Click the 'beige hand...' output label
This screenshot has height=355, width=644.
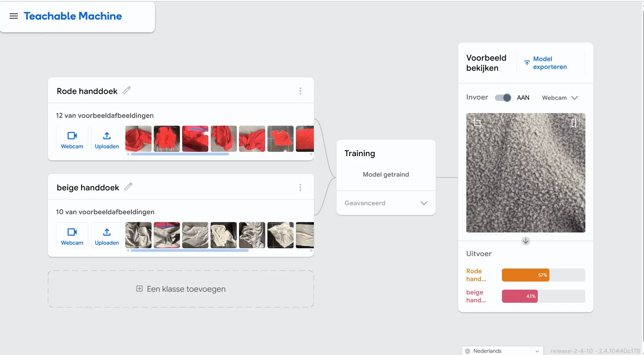[476, 296]
